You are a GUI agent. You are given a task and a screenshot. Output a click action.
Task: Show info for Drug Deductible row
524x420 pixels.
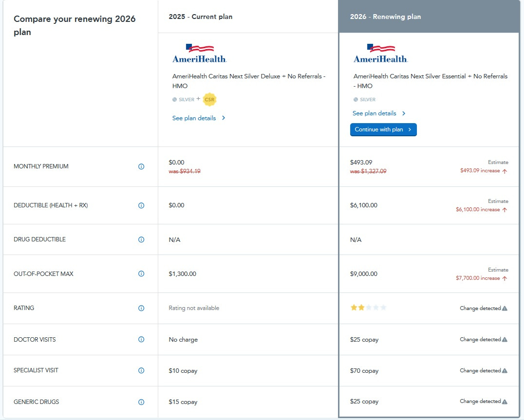coord(141,240)
